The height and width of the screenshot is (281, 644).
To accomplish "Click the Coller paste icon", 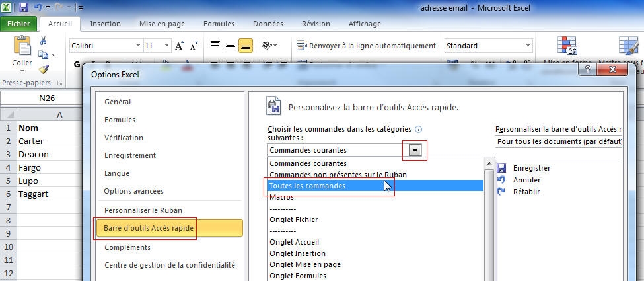I will pyautogui.click(x=22, y=45).
